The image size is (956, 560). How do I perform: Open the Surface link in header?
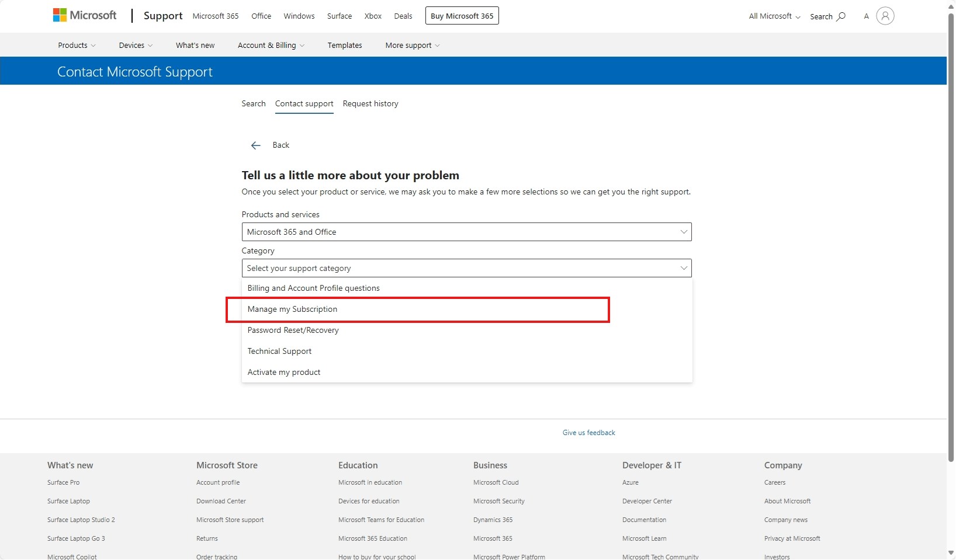(x=340, y=16)
